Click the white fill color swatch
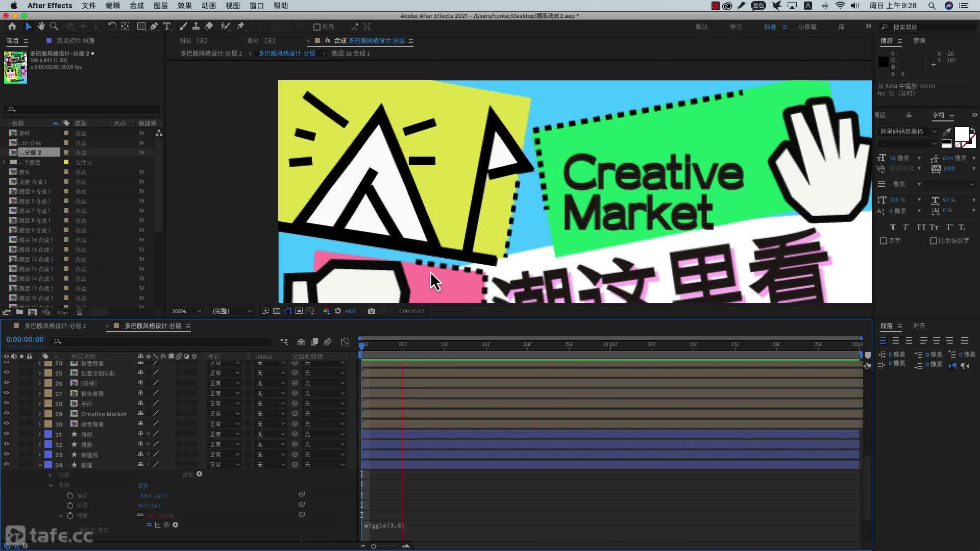The width and height of the screenshot is (980, 551). (x=961, y=134)
